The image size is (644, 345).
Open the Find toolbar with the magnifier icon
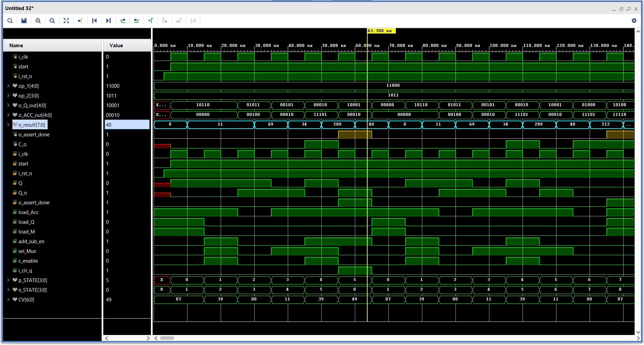pos(10,20)
